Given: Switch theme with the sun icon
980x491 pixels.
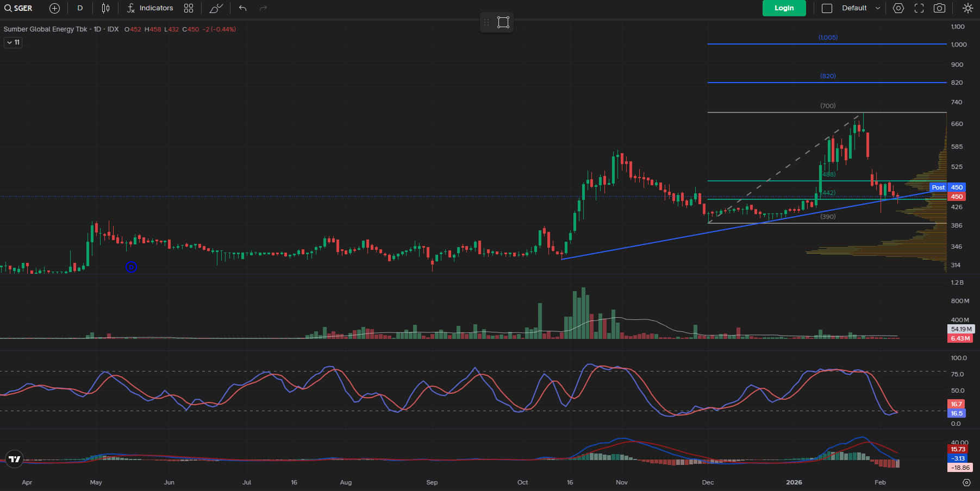Looking at the screenshot, I should (967, 8).
